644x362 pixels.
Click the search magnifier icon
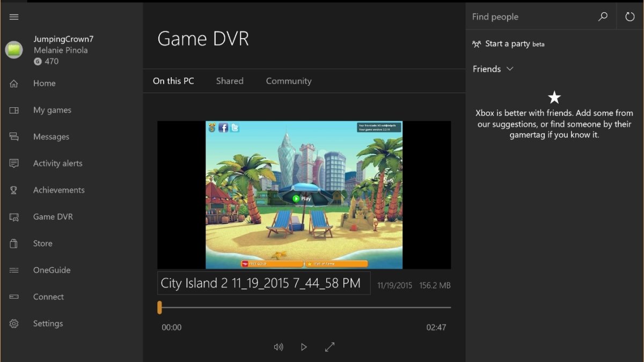(x=603, y=17)
